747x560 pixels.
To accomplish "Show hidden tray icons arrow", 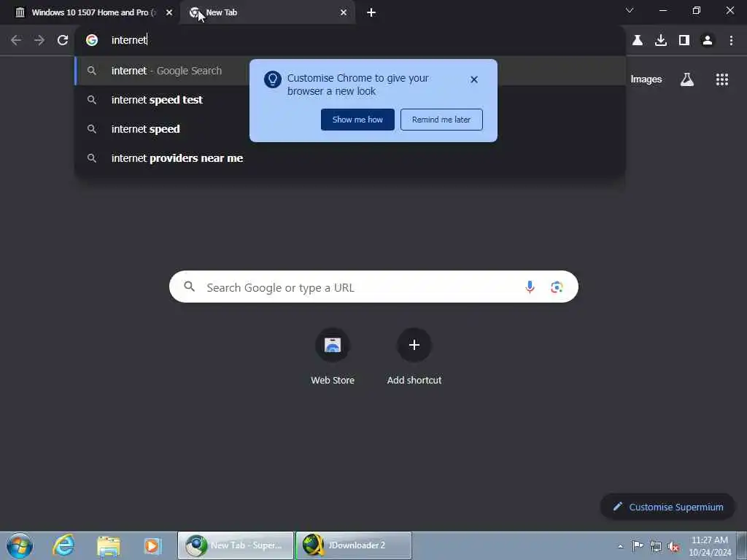I will click(620, 546).
